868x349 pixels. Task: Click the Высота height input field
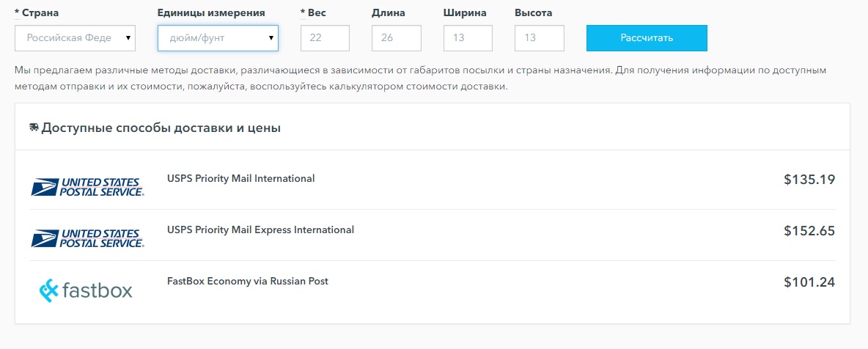pyautogui.click(x=540, y=38)
